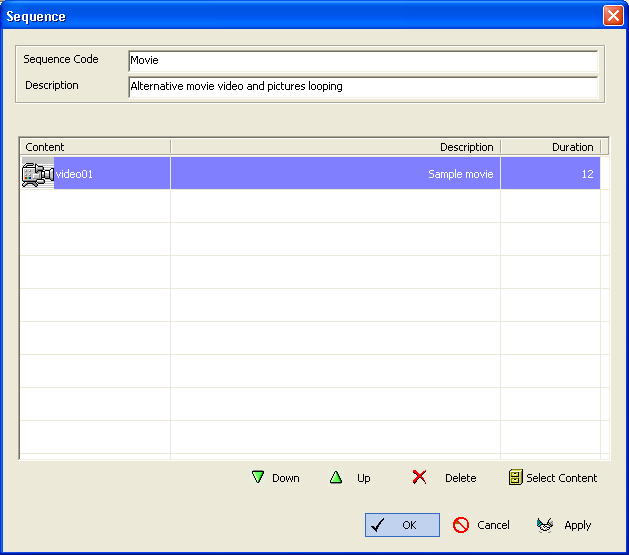Image resolution: width=629 pixels, height=555 pixels.
Task: Click the Sequence dialog title bar
Action: point(300,16)
